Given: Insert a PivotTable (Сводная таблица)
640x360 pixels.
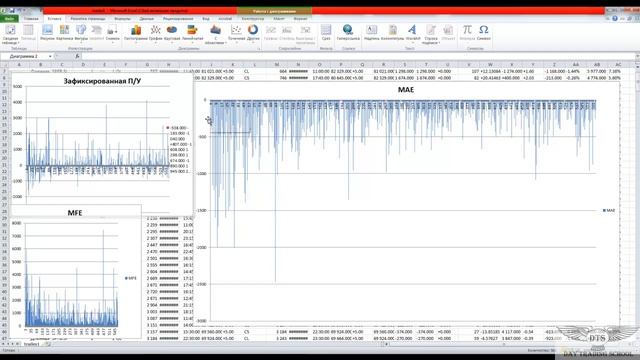Looking at the screenshot, I should click(x=10, y=34).
